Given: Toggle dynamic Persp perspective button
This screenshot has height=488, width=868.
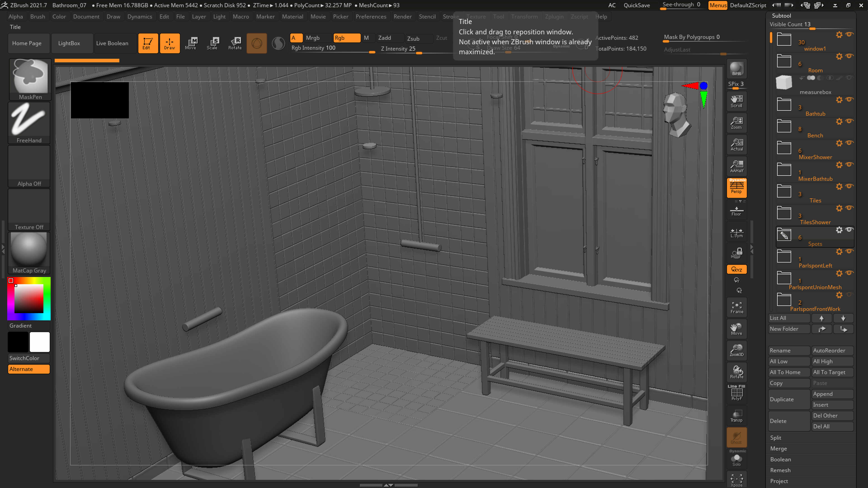Looking at the screenshot, I should [x=737, y=188].
